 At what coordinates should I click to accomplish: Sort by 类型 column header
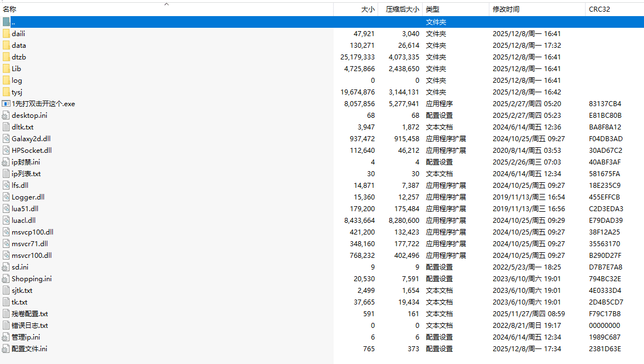433,9
